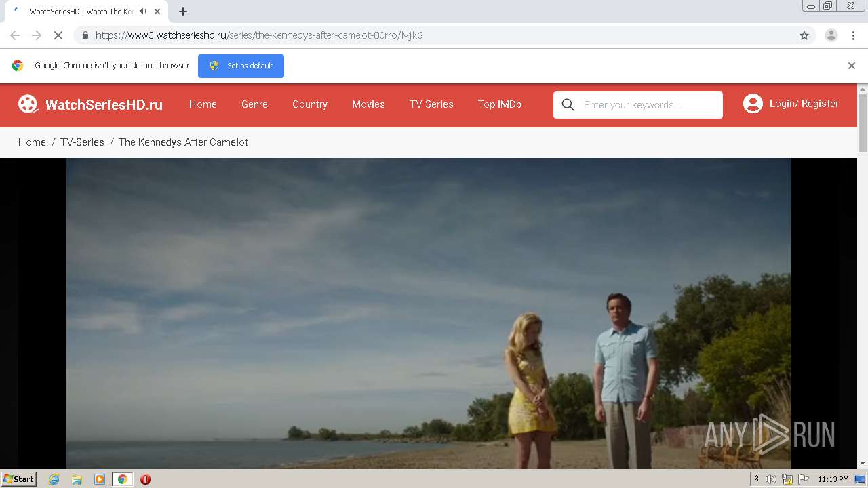Go forward to next page
This screenshot has height=488, width=868.
37,35
